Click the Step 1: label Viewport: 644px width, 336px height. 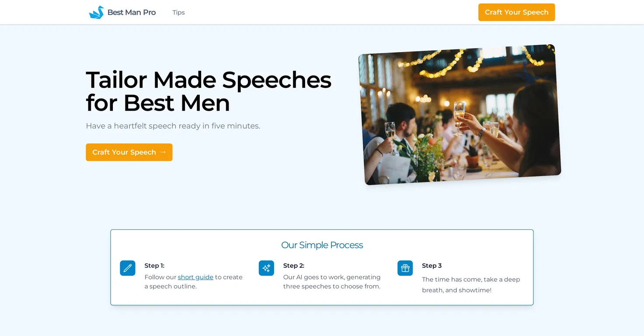(x=154, y=266)
